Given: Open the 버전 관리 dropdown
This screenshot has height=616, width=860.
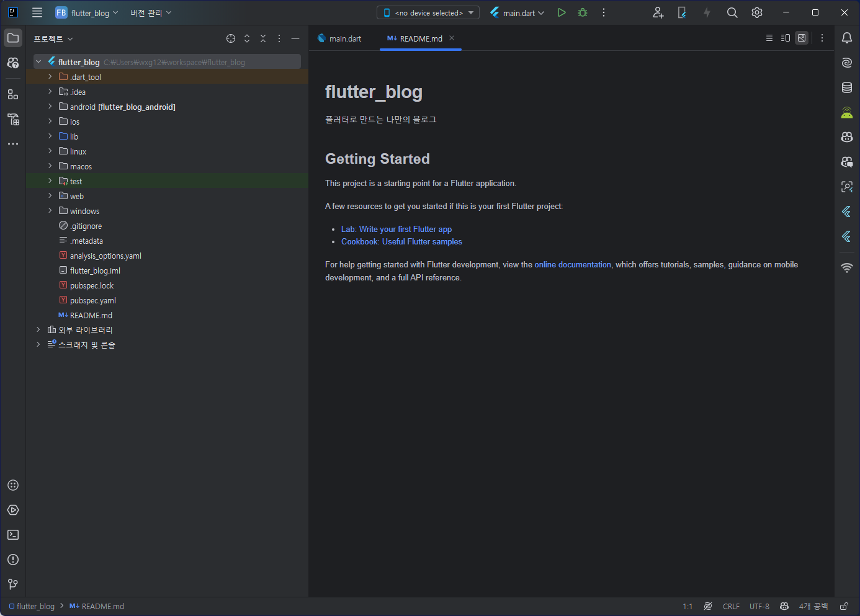Looking at the screenshot, I should 151,12.
